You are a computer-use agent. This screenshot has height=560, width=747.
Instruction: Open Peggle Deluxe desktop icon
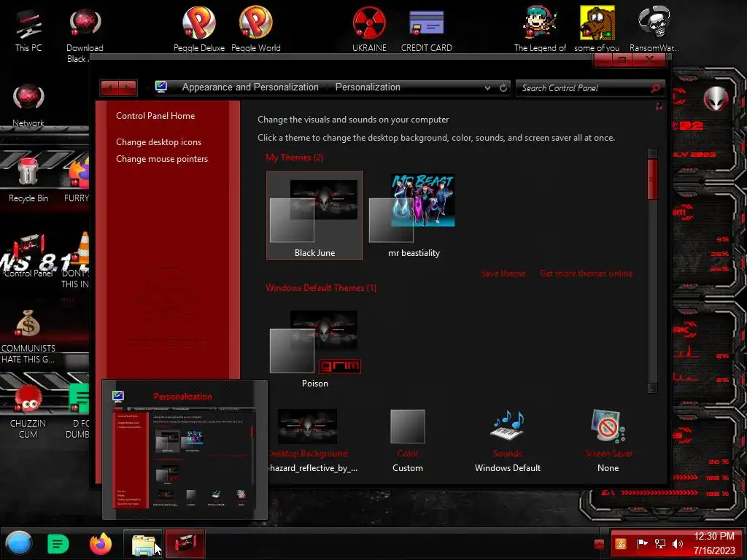coord(199,28)
